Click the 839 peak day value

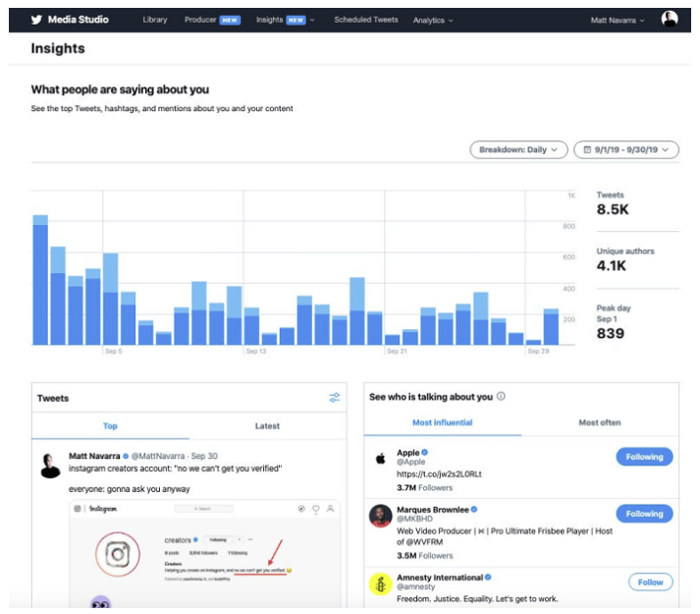[x=611, y=333]
